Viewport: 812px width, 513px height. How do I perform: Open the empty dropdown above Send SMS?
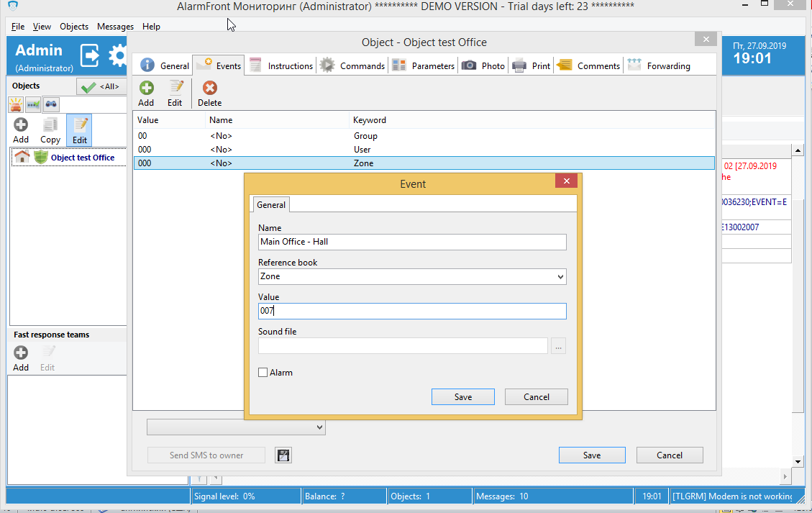(x=236, y=427)
